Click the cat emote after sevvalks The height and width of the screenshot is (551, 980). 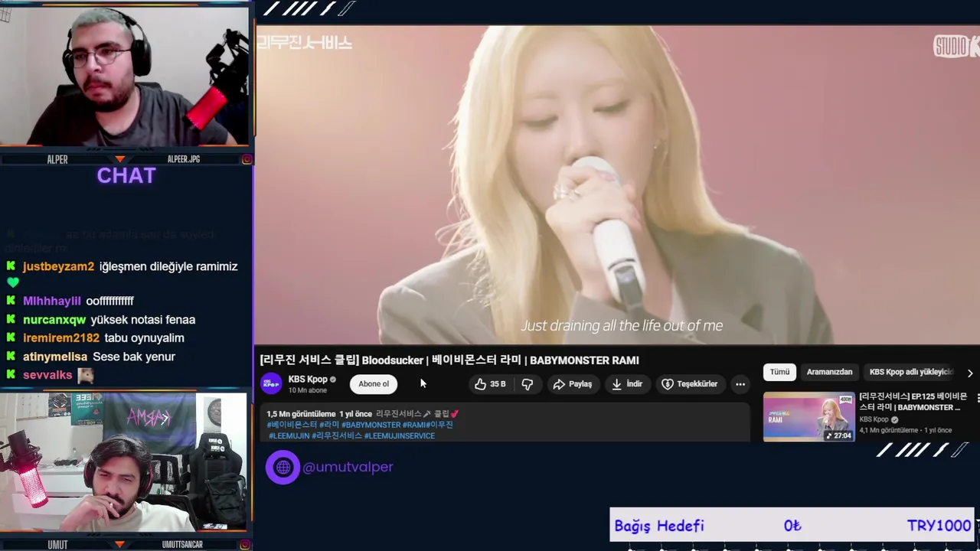(x=86, y=375)
